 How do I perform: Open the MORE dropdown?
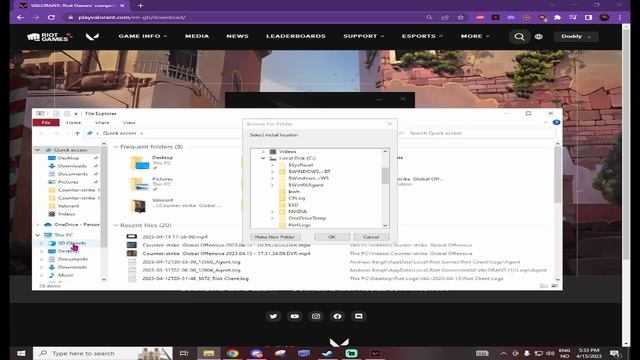point(475,36)
